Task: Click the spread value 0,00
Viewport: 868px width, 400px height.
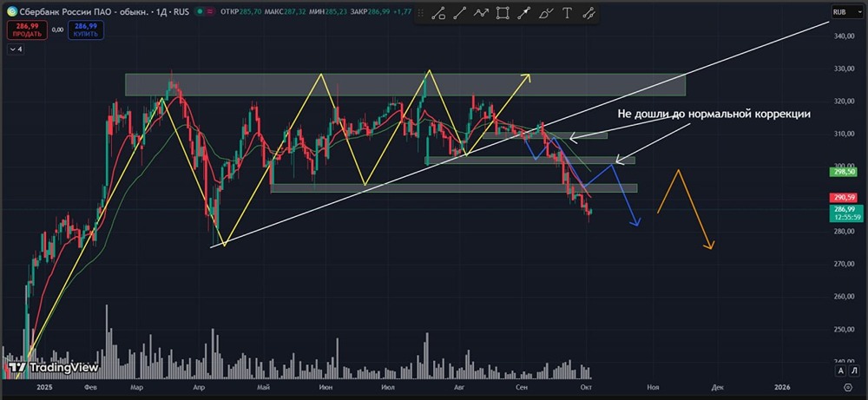Action: click(58, 30)
